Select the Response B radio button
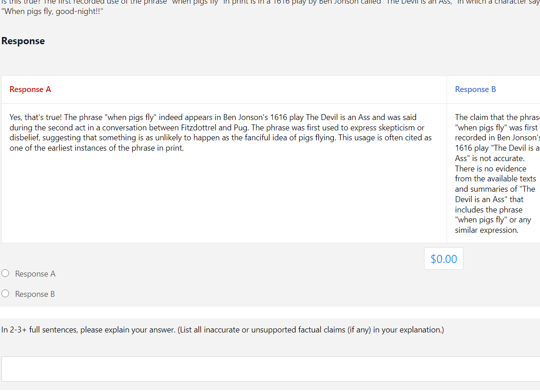 click(x=5, y=294)
